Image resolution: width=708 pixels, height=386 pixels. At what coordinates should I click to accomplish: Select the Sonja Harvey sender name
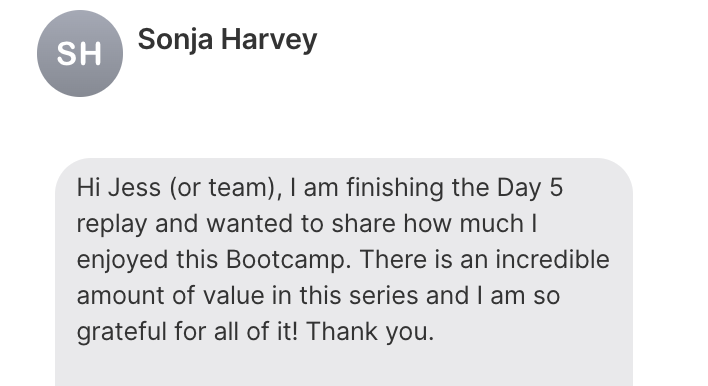(x=228, y=40)
